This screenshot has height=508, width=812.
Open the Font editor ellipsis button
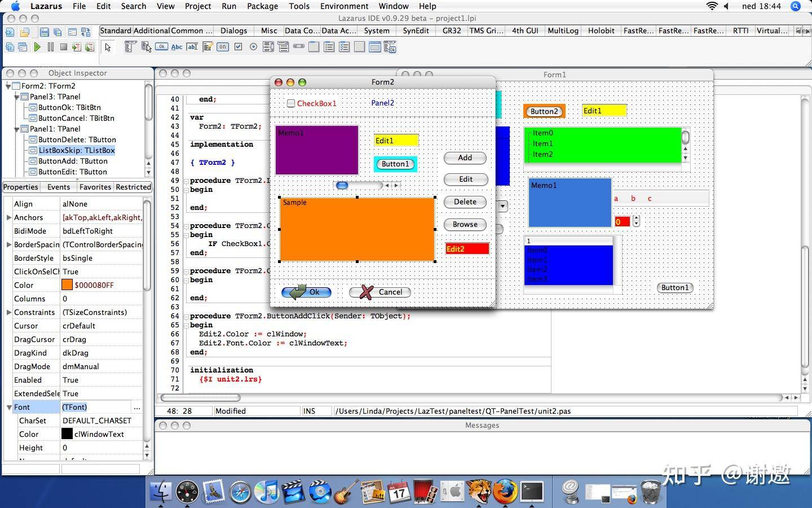tap(137, 407)
